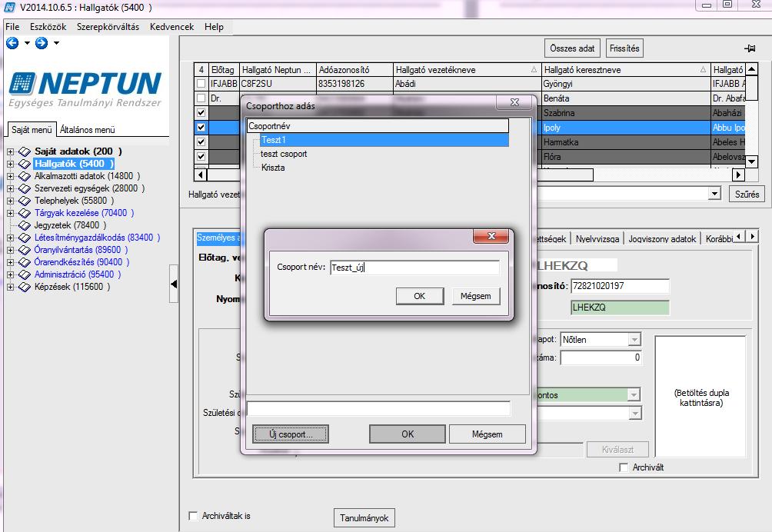Screen dimensions: 772x532
Task: Open the Eszközök menu
Action: pos(48,27)
